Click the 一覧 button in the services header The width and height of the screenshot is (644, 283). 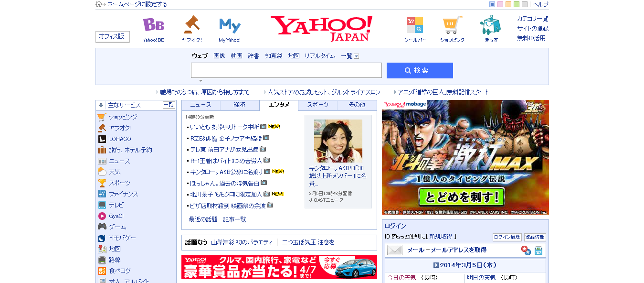(169, 105)
